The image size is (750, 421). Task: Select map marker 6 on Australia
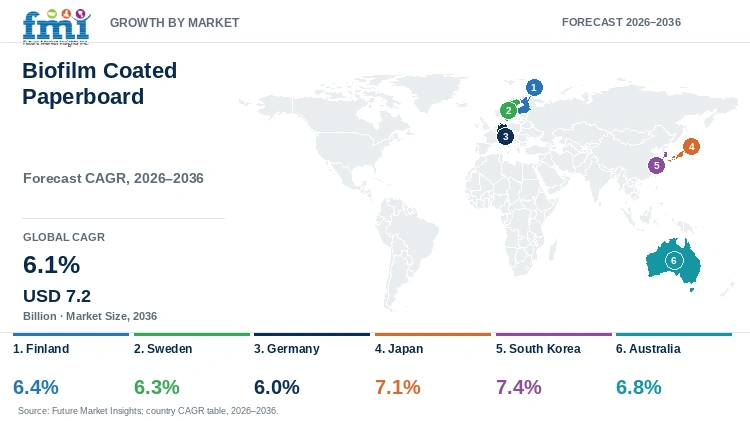(x=674, y=261)
